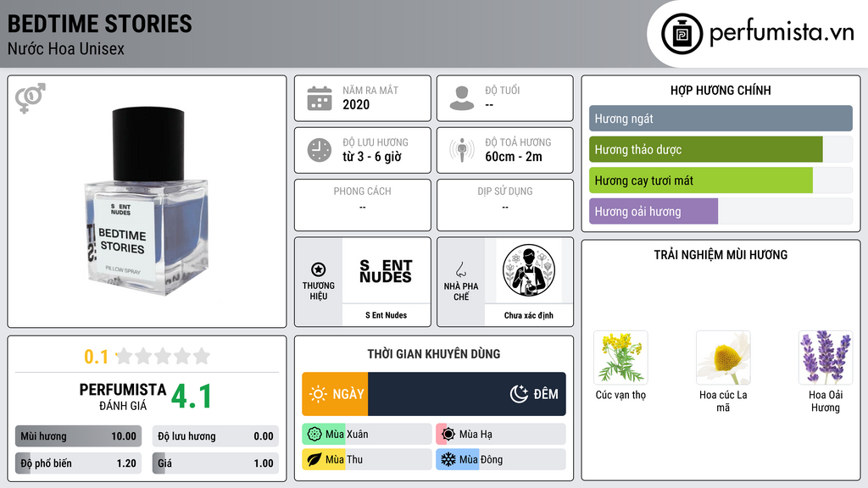Click the star badge icon above Thương hiệu
868x488 pixels.
(319, 269)
